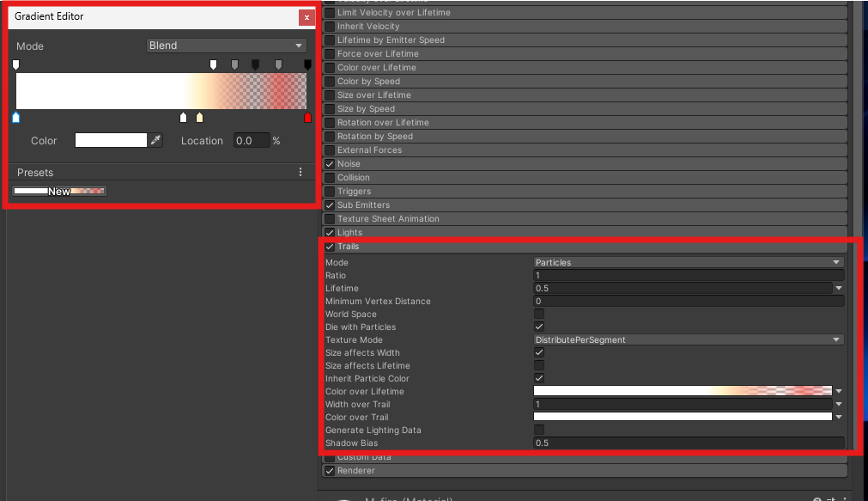
Task: Select the blue-highlighted first color stop
Action: (x=15, y=118)
